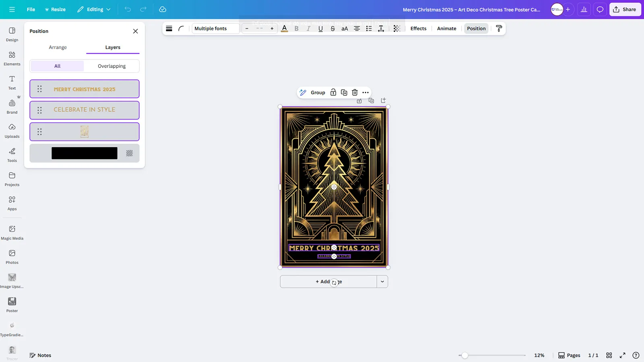This screenshot has height=362, width=644.
Task: Click the copy style paint roller
Action: (499, 29)
